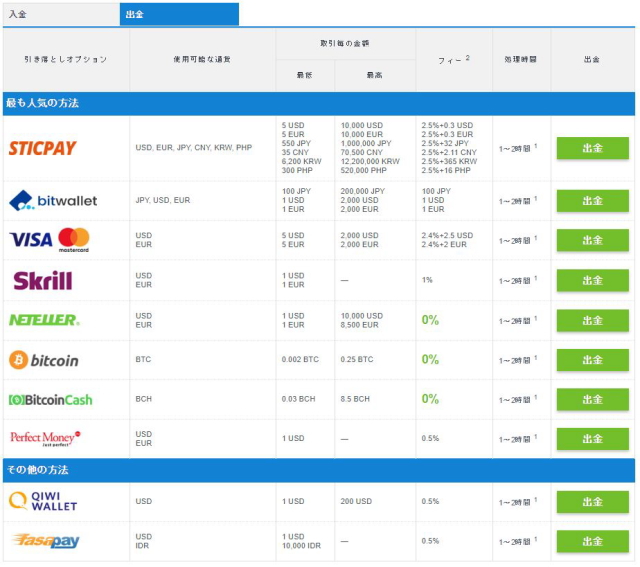Click 出金 button in FasaPay row
This screenshot has height=567, width=640.
(592, 541)
